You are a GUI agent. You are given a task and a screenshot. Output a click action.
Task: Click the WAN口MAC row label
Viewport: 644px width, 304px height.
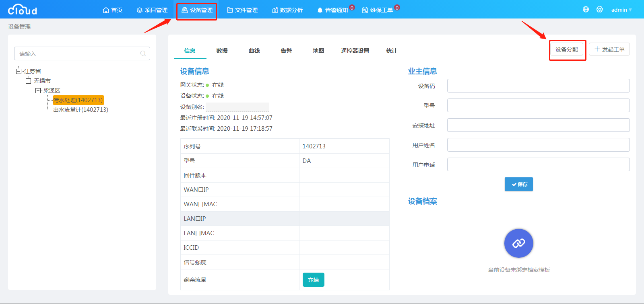[200, 204]
